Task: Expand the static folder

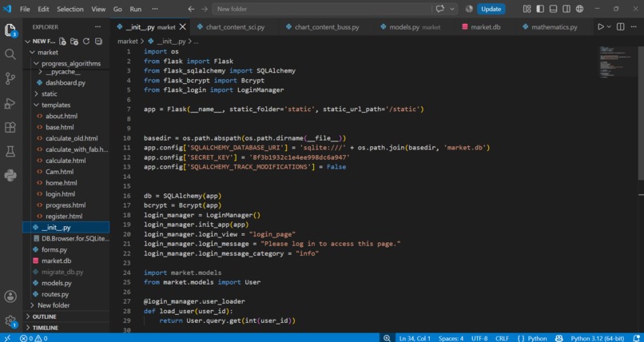Action: coord(37,94)
